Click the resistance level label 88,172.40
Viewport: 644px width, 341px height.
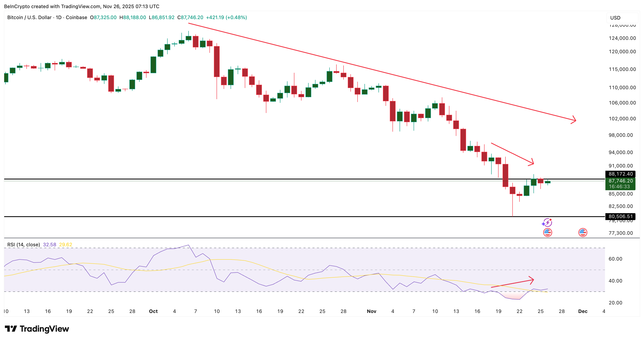(x=621, y=174)
